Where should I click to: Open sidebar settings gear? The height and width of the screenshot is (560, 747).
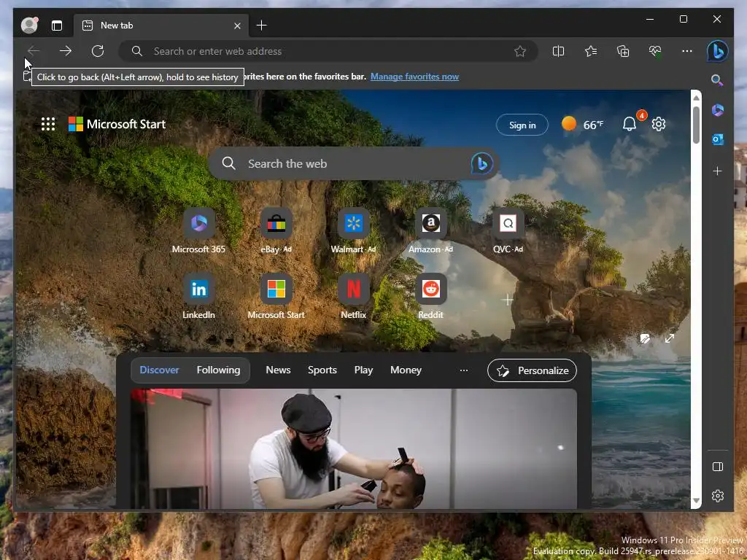point(718,496)
